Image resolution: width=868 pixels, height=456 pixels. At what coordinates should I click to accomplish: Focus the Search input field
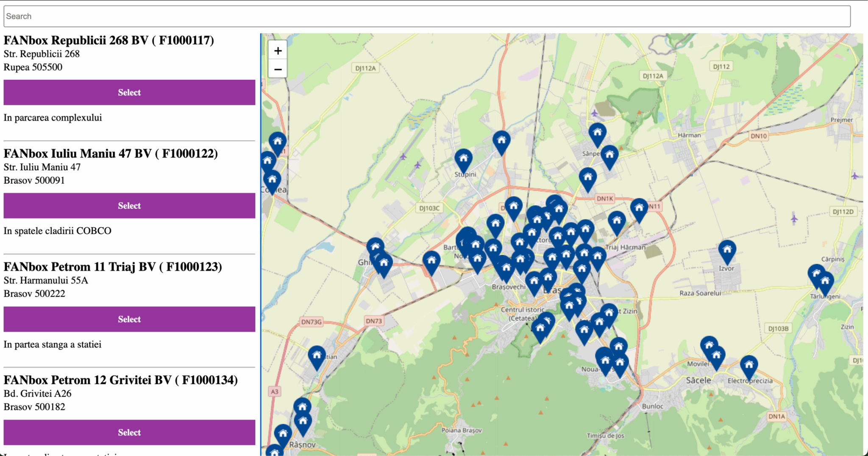427,16
